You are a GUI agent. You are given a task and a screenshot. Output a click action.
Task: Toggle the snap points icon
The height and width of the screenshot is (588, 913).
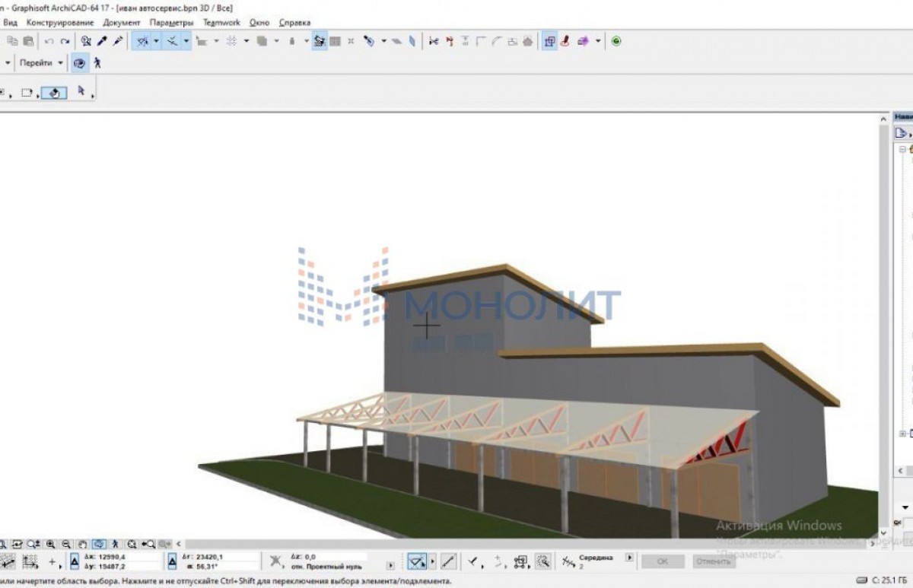pyautogui.click(x=172, y=41)
